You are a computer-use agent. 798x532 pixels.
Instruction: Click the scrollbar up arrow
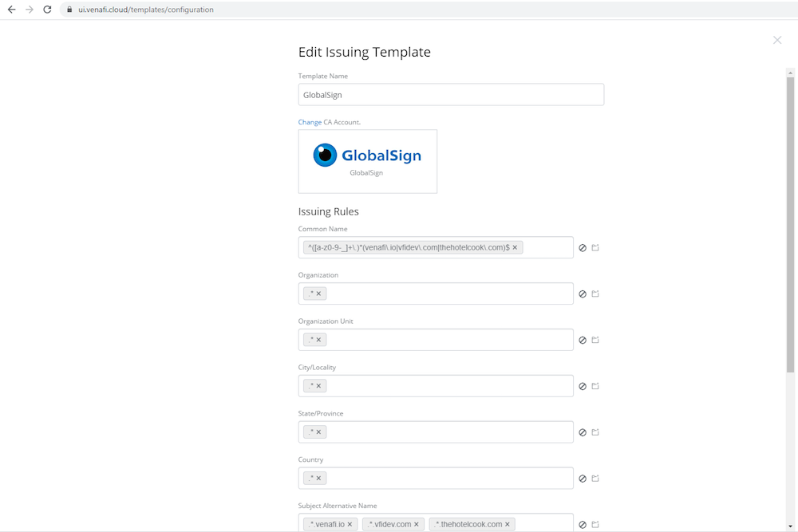tap(790, 73)
